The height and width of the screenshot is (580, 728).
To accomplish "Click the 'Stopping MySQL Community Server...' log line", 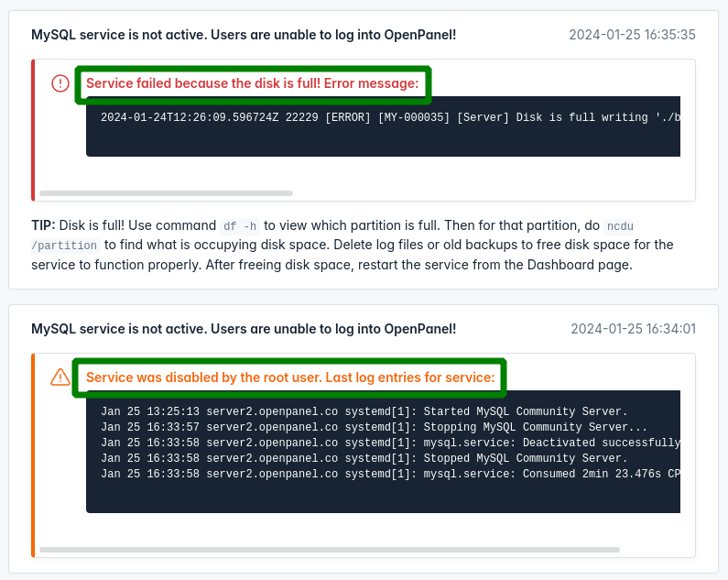I will pyautogui.click(x=374, y=427).
